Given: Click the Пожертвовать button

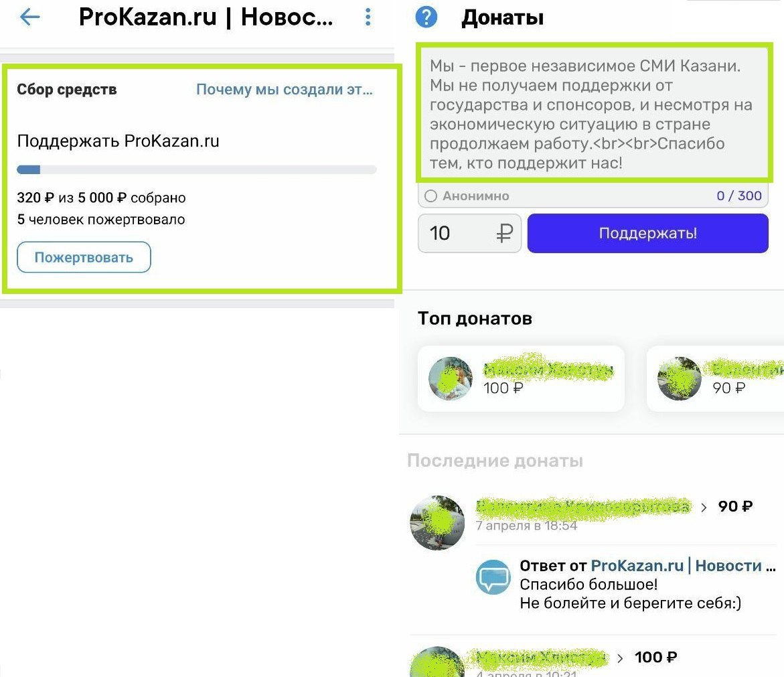Looking at the screenshot, I should 84,257.
